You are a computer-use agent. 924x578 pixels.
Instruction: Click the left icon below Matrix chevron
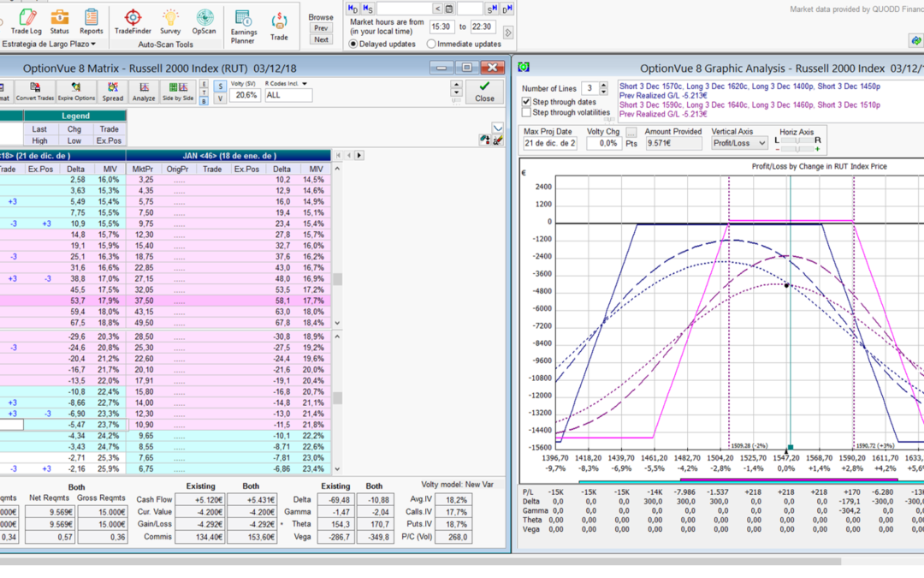(484, 140)
